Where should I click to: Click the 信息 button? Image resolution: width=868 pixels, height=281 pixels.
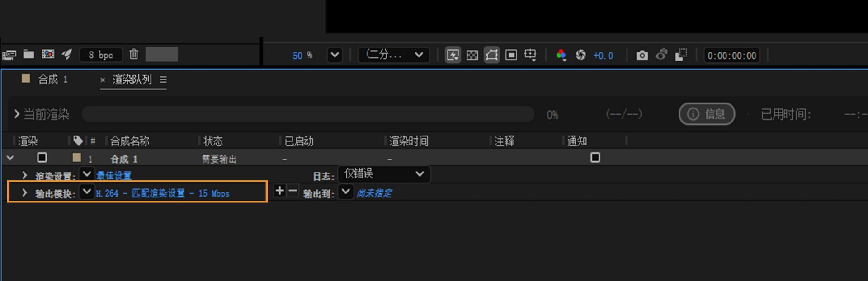click(707, 114)
